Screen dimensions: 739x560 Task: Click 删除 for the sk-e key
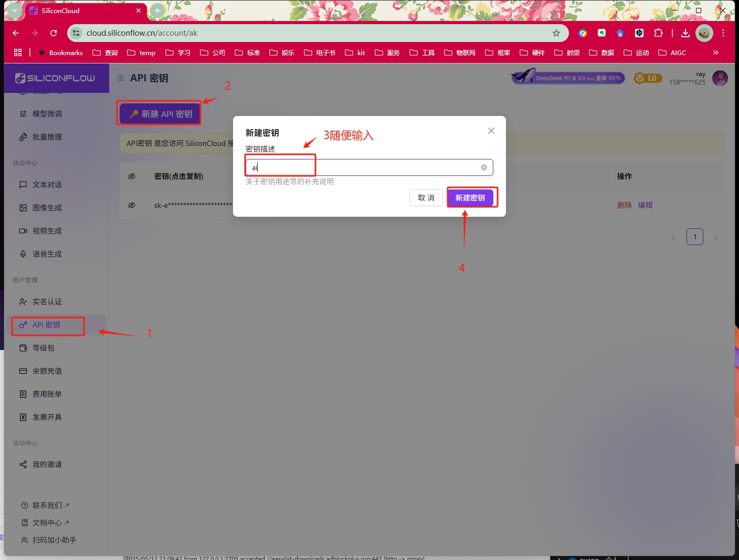[x=625, y=205]
